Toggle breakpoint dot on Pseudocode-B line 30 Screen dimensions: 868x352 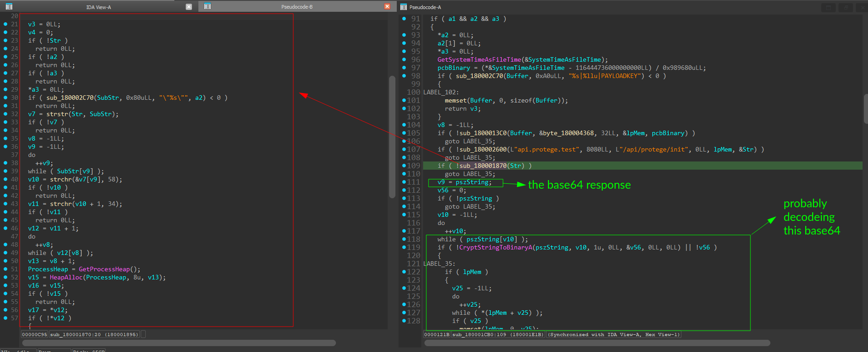[5, 98]
